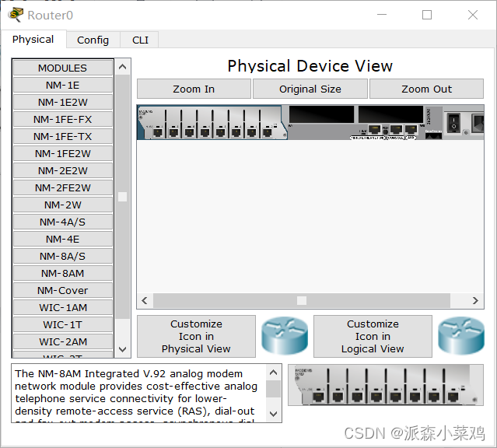Toggle the router power switch
The width and height of the screenshot is (497, 448).
[x=453, y=123]
